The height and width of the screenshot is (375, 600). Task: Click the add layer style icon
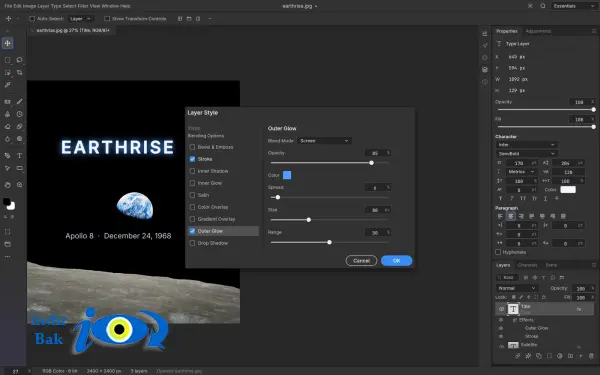tap(528, 356)
